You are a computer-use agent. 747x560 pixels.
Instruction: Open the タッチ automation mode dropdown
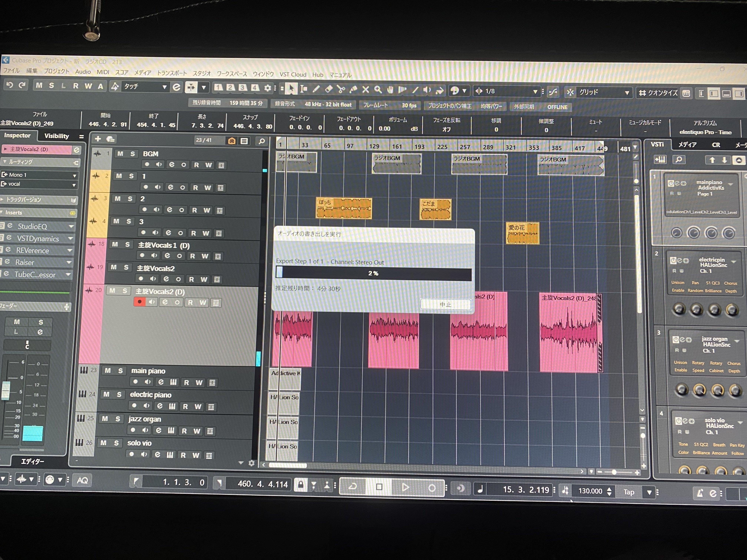(x=164, y=87)
